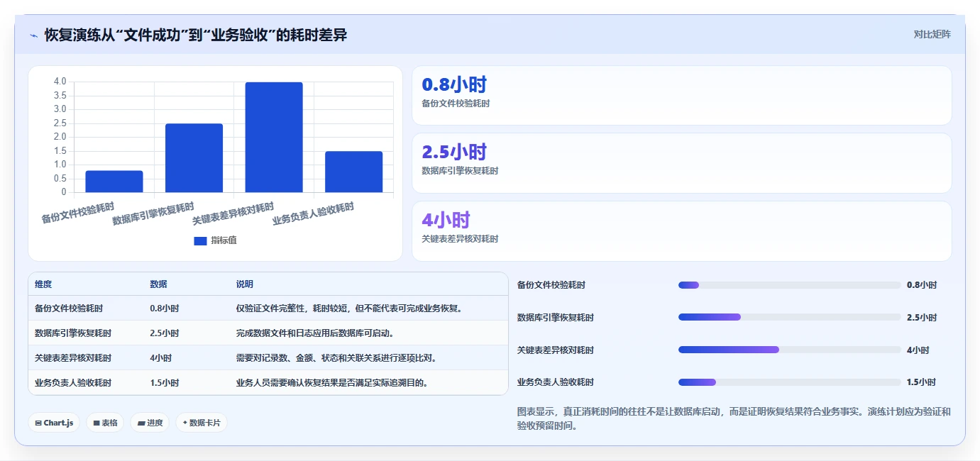Click the lightning icon beside the title

(x=33, y=35)
